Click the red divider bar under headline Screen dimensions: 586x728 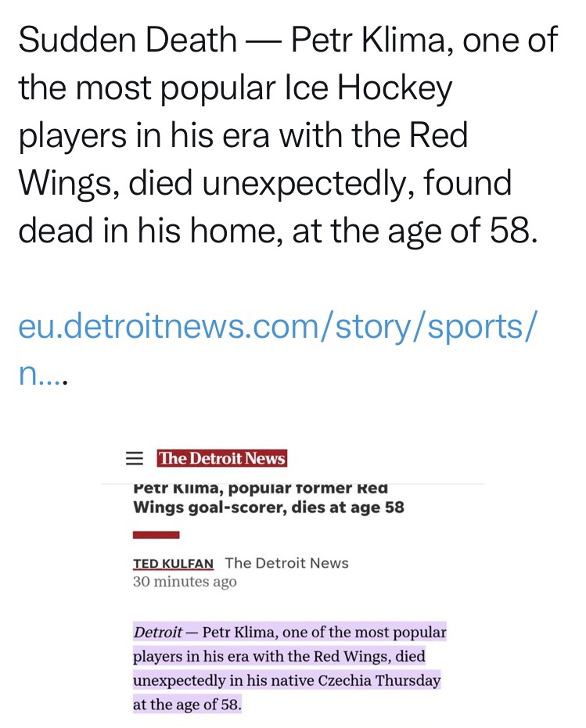coord(156,535)
